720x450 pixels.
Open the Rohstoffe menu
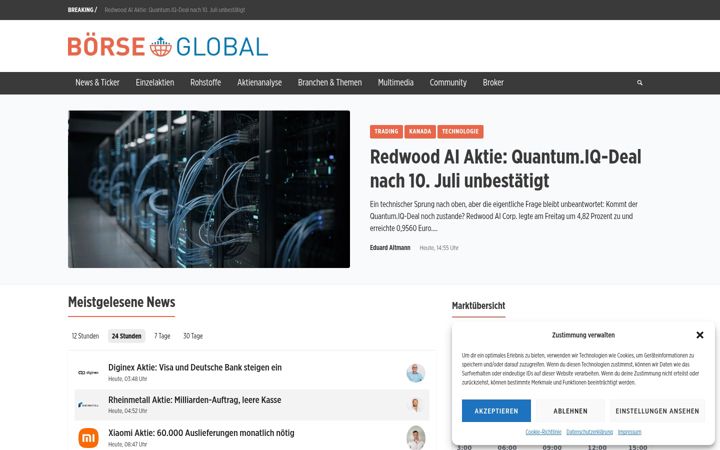[x=205, y=83]
